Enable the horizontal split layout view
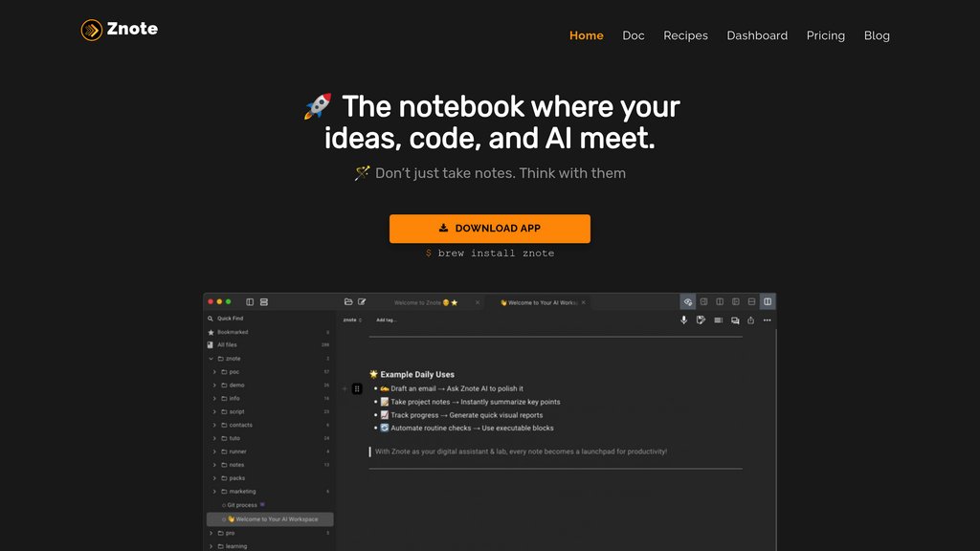The width and height of the screenshot is (980, 551). 751,301
